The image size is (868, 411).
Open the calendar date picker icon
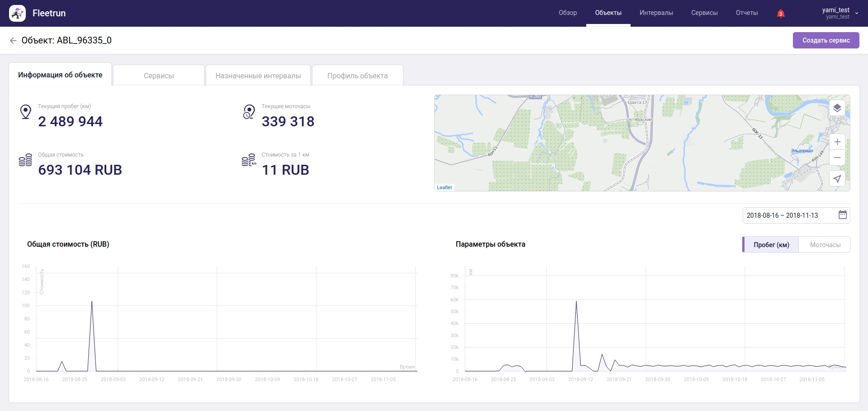click(x=842, y=215)
